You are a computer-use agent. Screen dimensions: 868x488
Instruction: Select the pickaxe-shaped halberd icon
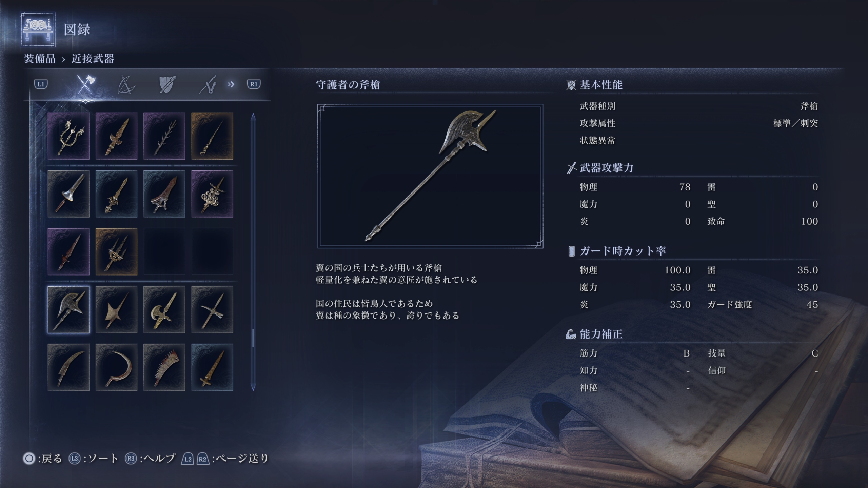pos(212,309)
